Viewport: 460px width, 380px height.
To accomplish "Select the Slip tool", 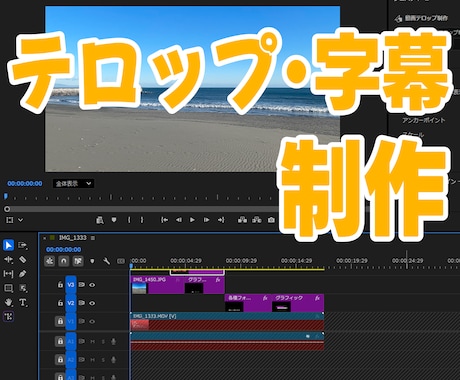I will (x=8, y=274).
